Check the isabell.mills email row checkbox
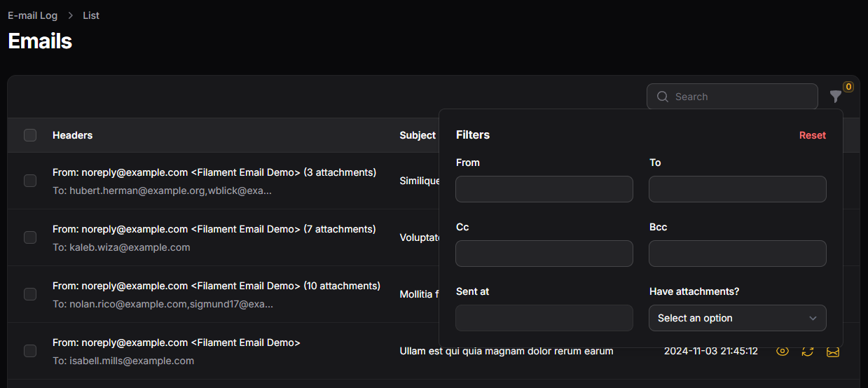The image size is (868, 388). pyautogui.click(x=30, y=351)
